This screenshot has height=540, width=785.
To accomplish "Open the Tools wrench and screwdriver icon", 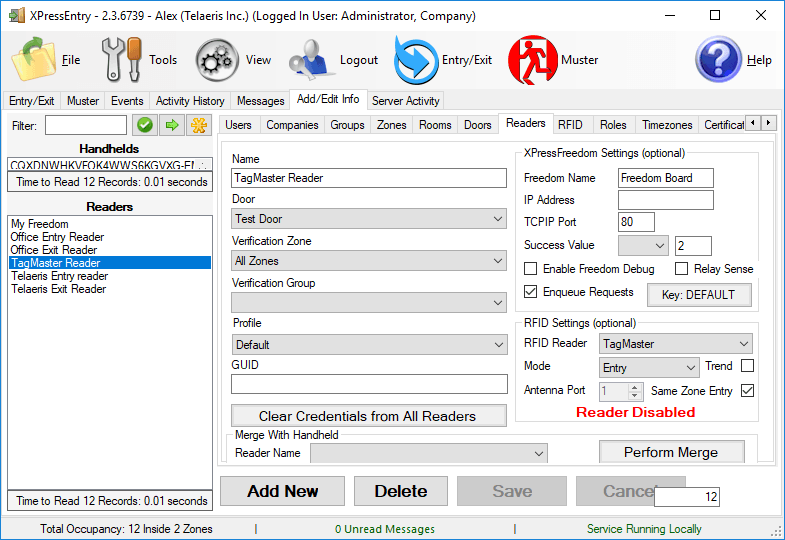I will click(122, 59).
